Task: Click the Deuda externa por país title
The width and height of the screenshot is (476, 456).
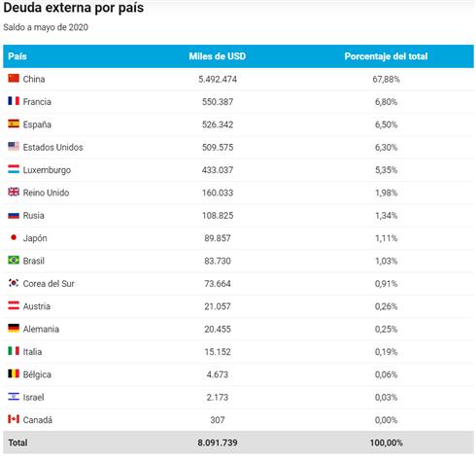Action: tap(74, 8)
